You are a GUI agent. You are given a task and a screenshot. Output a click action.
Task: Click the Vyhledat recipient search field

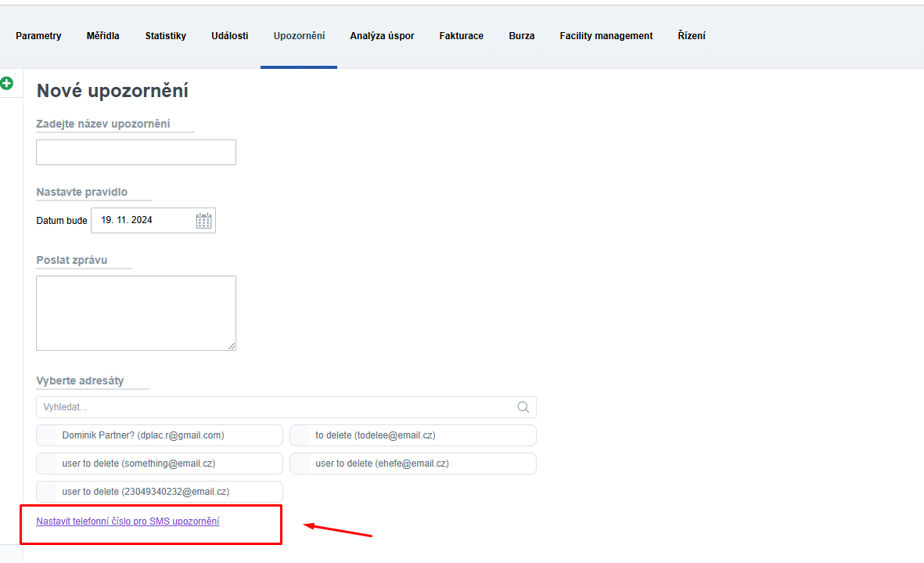pyautogui.click(x=274, y=407)
